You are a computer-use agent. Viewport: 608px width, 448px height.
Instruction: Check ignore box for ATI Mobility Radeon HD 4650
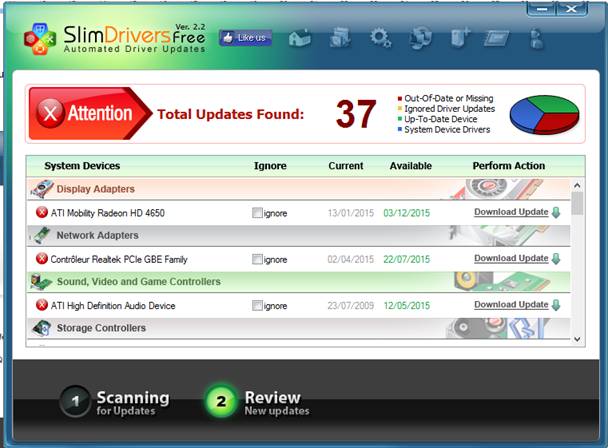point(257,213)
